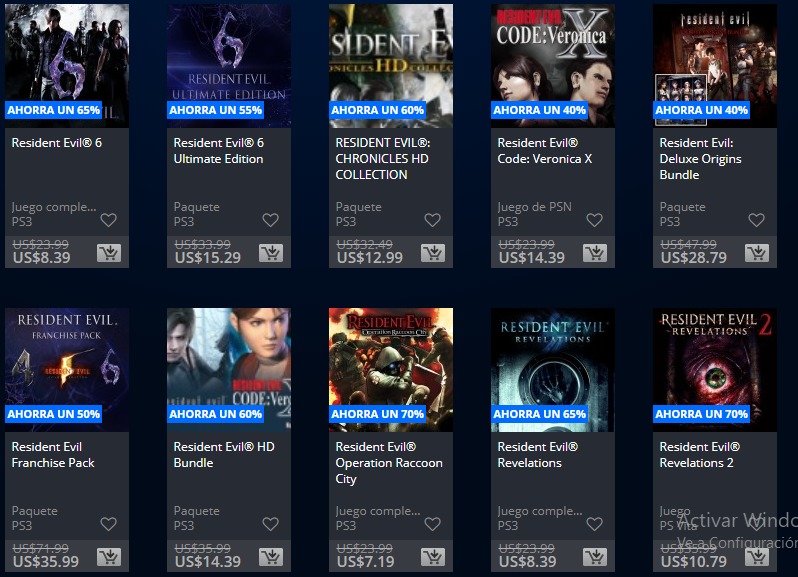Add Resident Evil Franchise Pack to cart

(x=109, y=557)
